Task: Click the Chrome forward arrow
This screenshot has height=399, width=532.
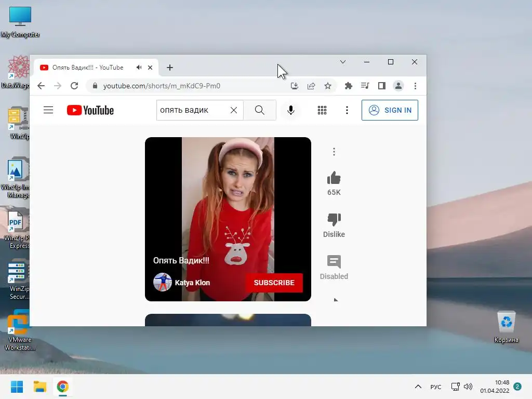Action: pyautogui.click(x=58, y=86)
